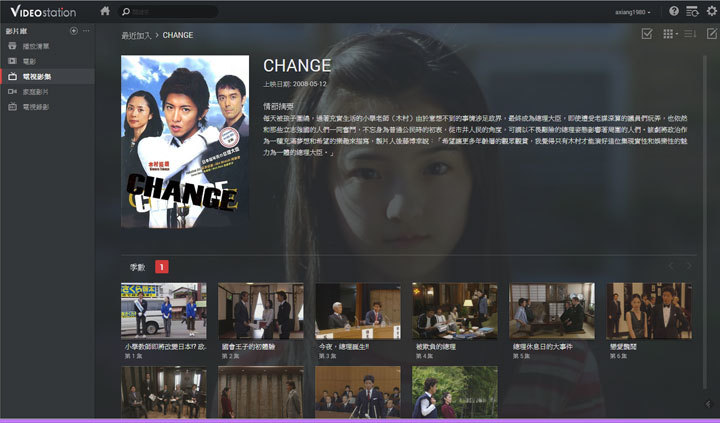The image size is (720, 423).
Task: Edit CHANGE video info pencil icon
Action: point(711,34)
